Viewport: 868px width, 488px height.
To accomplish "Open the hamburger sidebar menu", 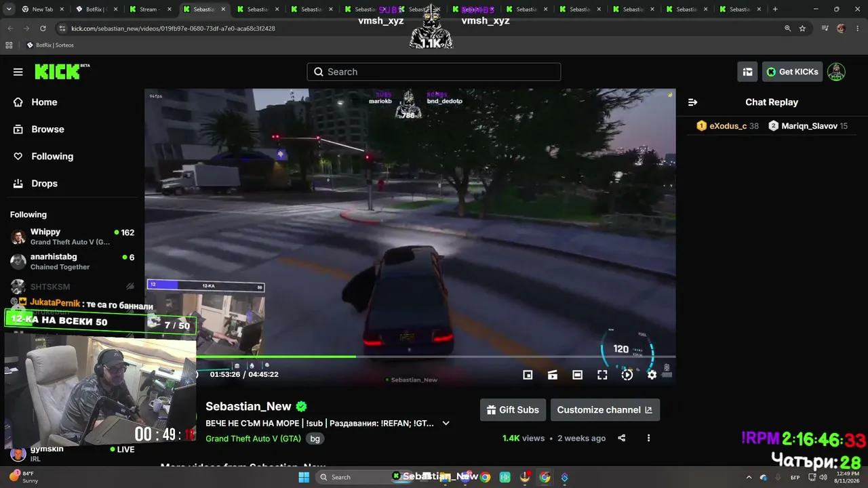I will click(x=18, y=72).
